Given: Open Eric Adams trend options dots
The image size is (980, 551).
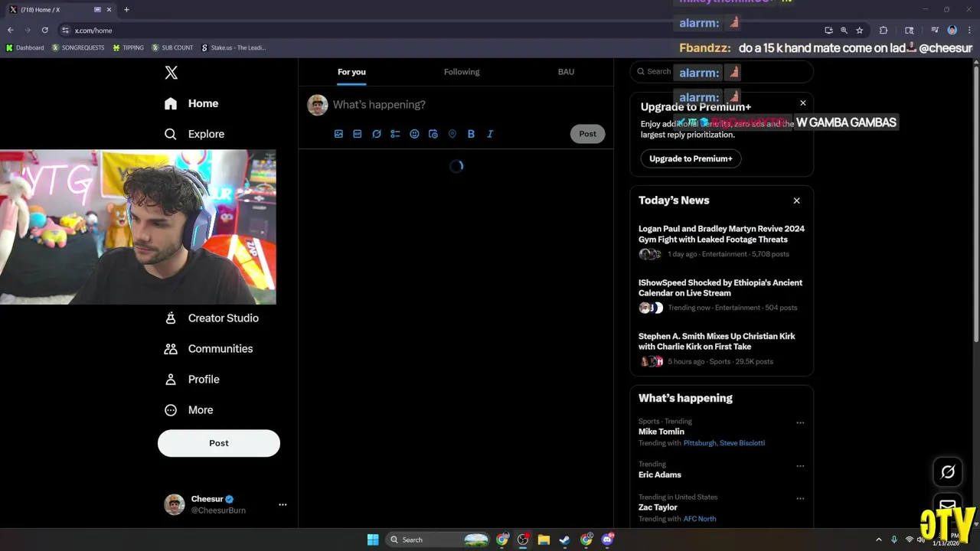Looking at the screenshot, I should click(800, 466).
